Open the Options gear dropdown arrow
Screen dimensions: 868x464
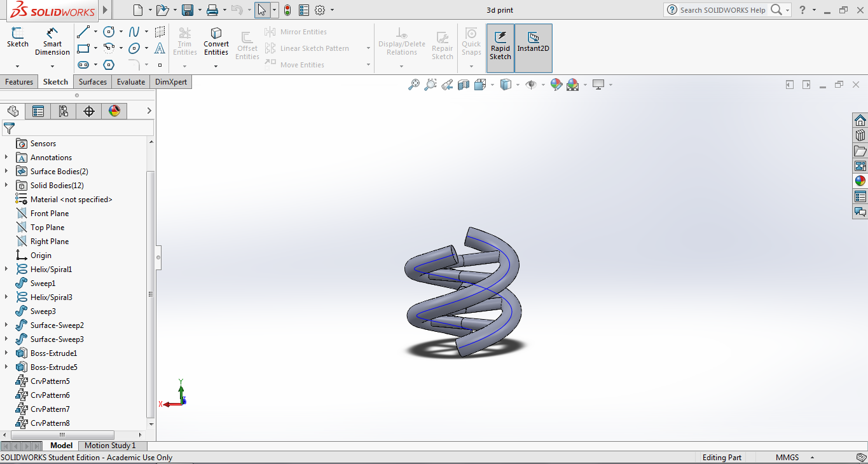[x=332, y=10]
